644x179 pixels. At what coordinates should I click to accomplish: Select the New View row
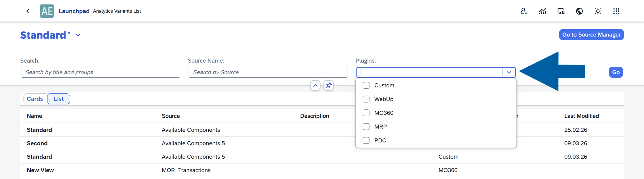(x=322, y=170)
